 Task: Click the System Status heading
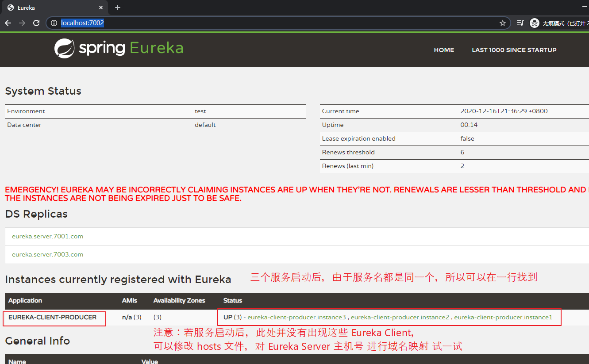tap(43, 91)
